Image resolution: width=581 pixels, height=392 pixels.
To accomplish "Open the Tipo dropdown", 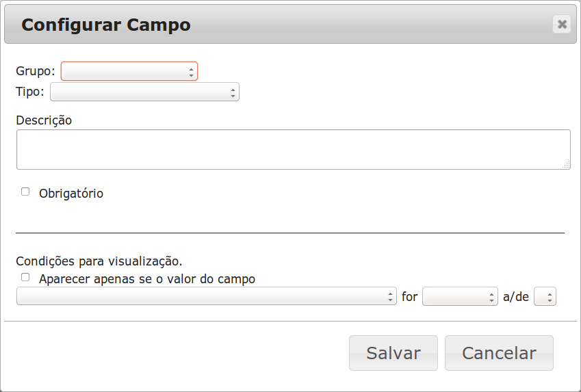I will pos(144,92).
